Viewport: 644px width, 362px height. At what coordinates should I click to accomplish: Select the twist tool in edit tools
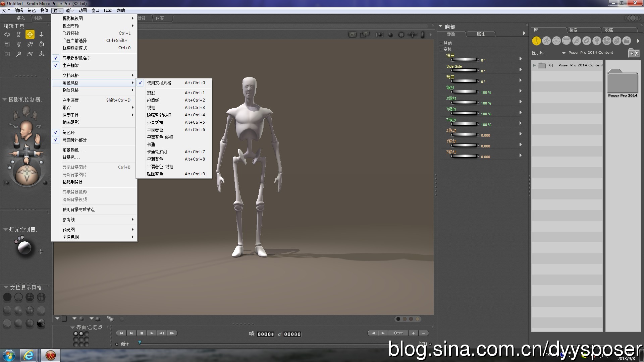(18, 35)
